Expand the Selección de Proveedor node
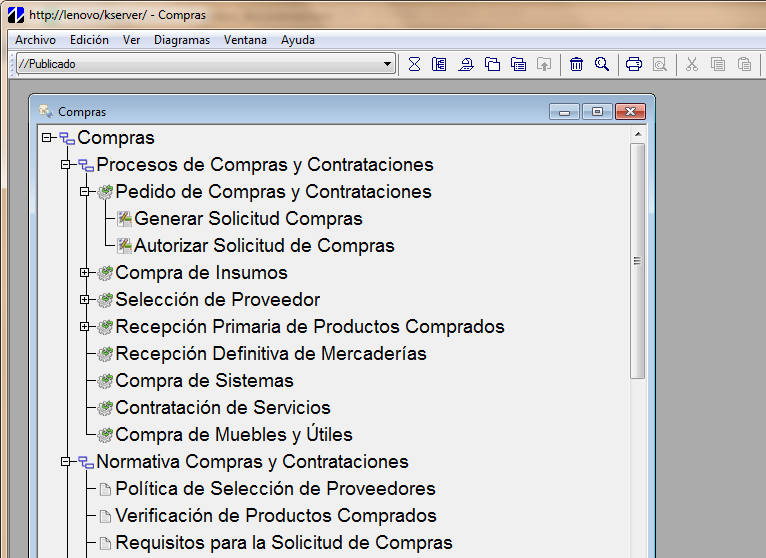Viewport: 766px width, 558px height. coord(85,300)
